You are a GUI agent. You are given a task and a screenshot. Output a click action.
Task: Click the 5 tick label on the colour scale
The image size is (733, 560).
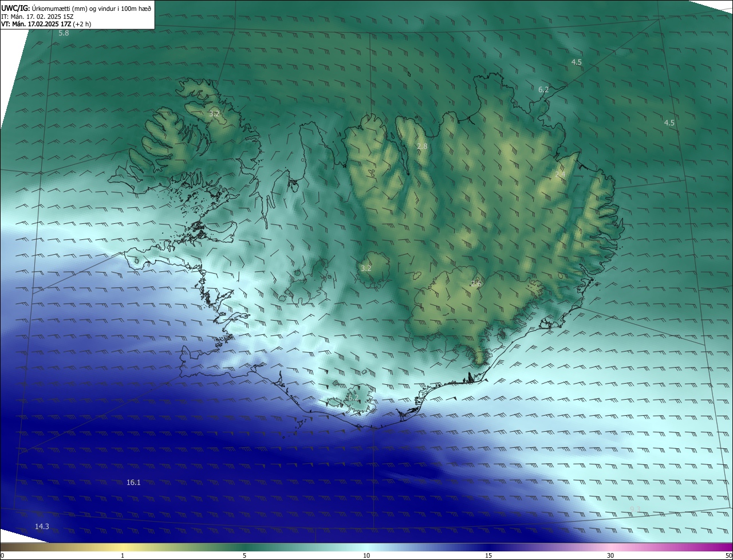(x=245, y=555)
